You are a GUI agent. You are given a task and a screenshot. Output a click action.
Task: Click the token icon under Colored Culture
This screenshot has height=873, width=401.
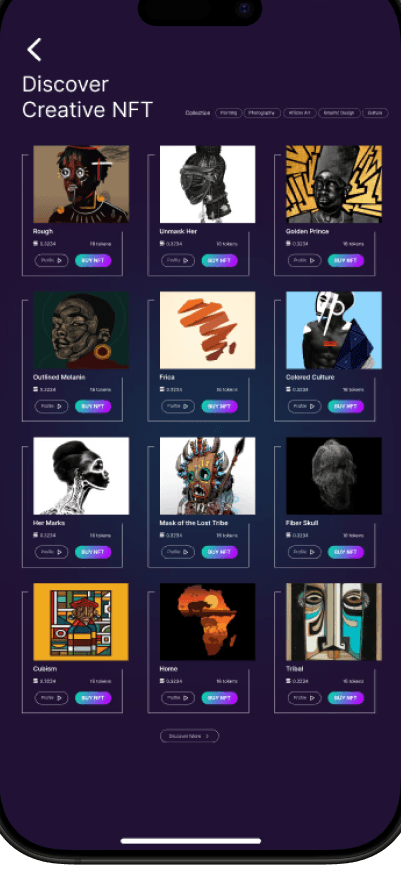pos(288,389)
